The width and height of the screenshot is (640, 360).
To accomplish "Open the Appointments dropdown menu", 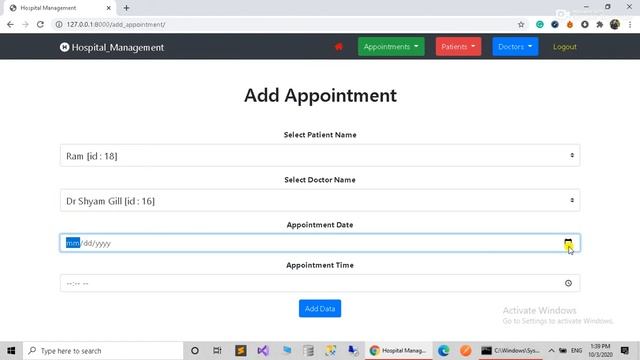I will [391, 47].
